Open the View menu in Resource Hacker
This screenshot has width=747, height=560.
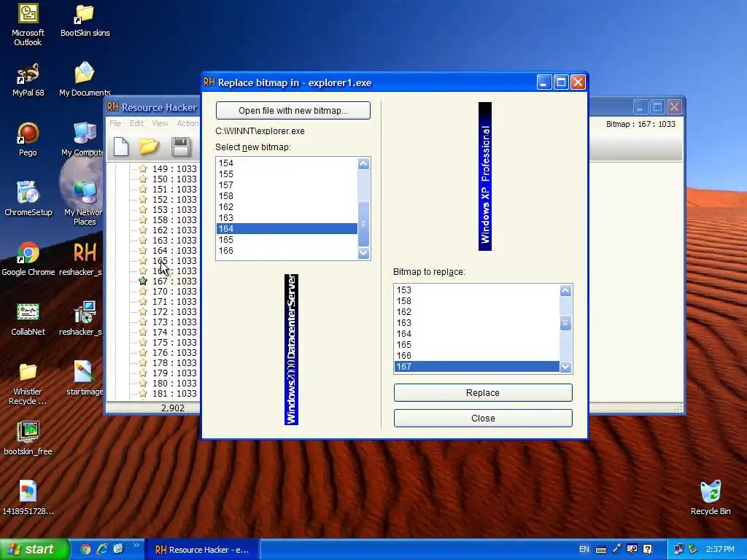[x=160, y=123]
